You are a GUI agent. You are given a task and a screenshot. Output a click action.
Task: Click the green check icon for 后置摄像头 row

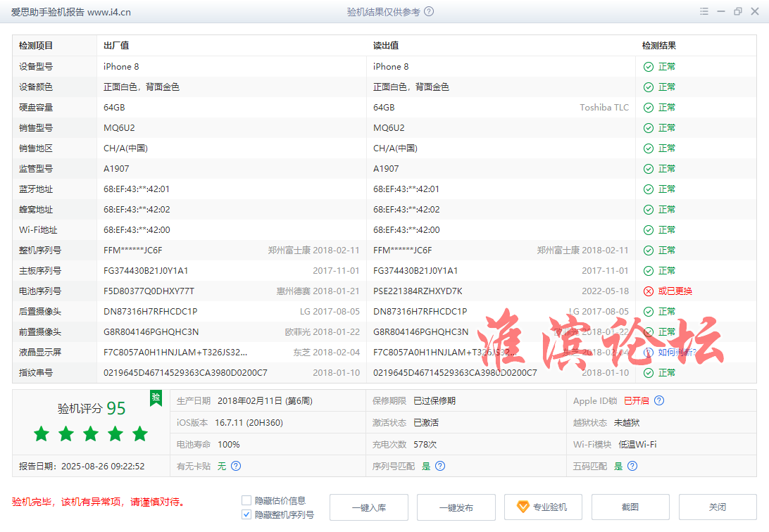(x=649, y=312)
